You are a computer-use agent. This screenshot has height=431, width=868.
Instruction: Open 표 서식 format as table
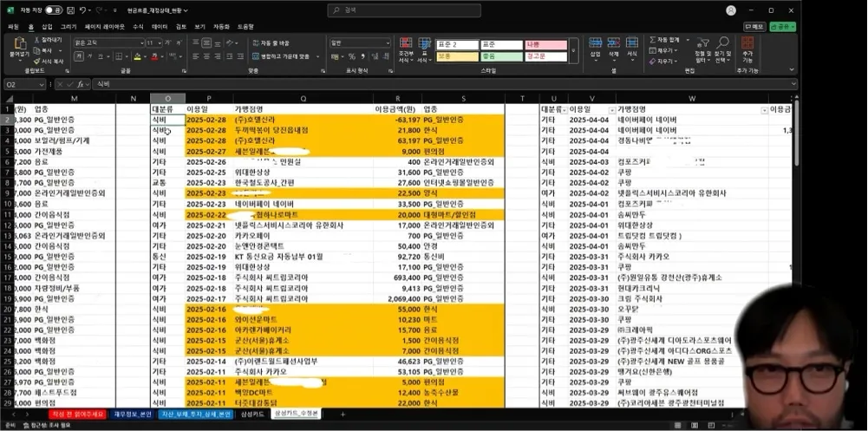click(x=424, y=49)
